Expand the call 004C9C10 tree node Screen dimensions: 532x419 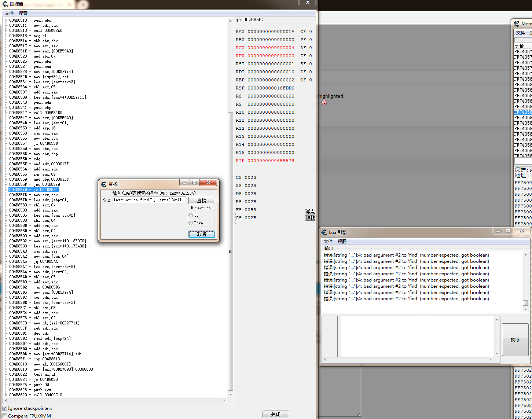pyautogui.click(x=6, y=395)
